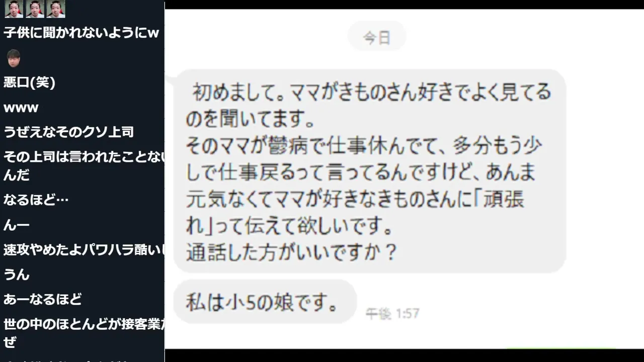644x362 pixels.
Task: Click the 私は小5の娘です。 message bubble
Action: click(x=265, y=302)
